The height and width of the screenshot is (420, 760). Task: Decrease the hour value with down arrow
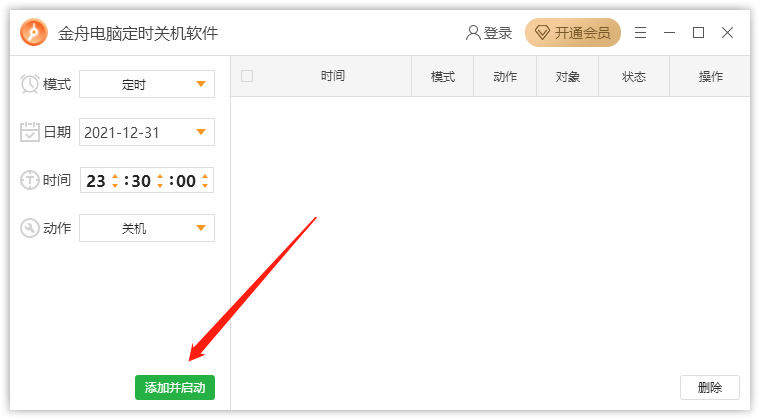[x=115, y=185]
